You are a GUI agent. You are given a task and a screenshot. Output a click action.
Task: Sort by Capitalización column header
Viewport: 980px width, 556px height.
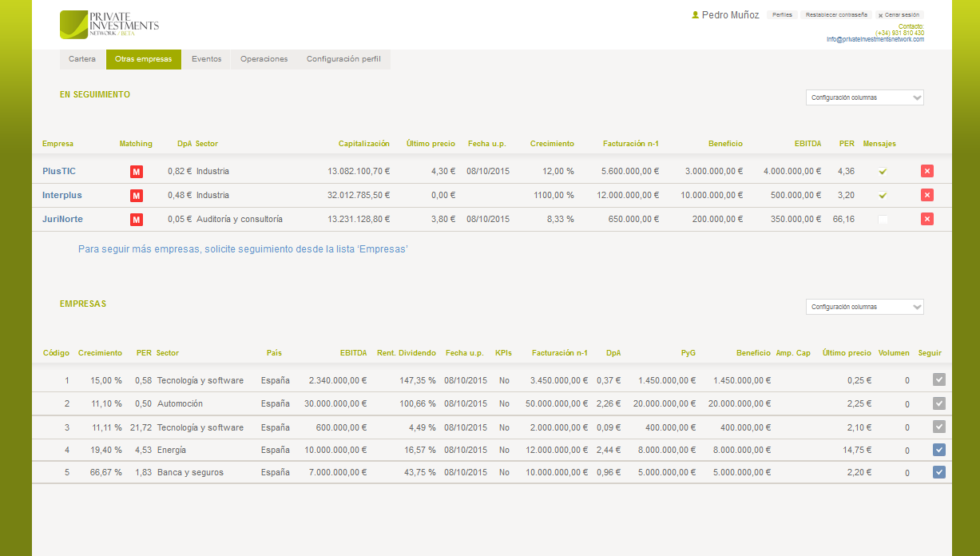coord(363,144)
